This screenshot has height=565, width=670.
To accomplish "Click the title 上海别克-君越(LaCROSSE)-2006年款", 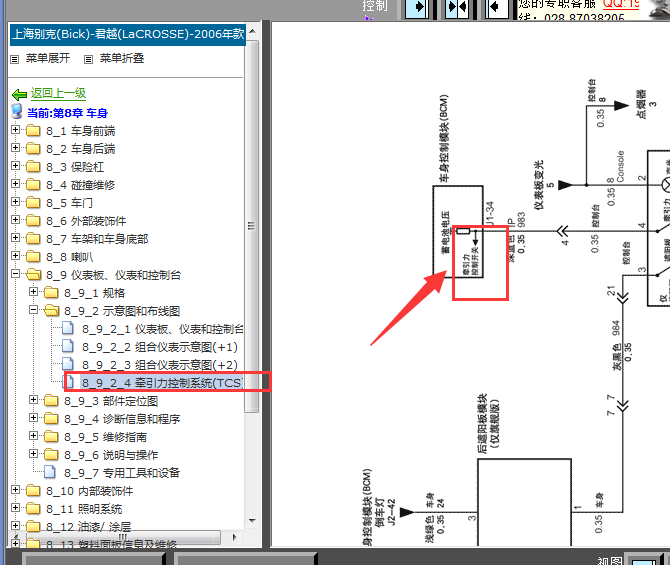I will tap(128, 34).
